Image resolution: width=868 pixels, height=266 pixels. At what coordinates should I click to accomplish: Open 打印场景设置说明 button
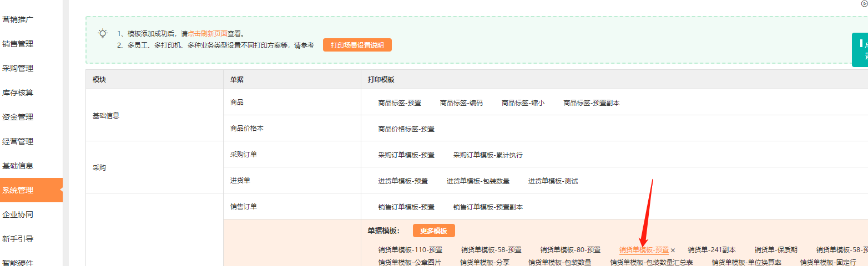(x=357, y=45)
